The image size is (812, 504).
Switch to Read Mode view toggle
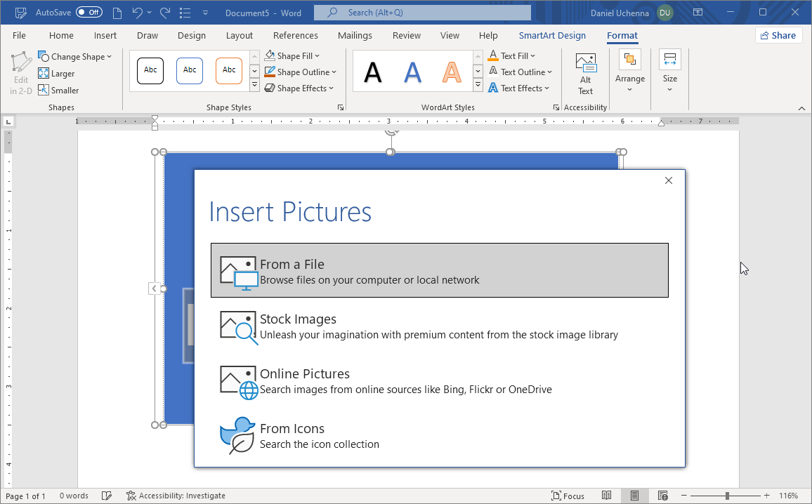(608, 496)
